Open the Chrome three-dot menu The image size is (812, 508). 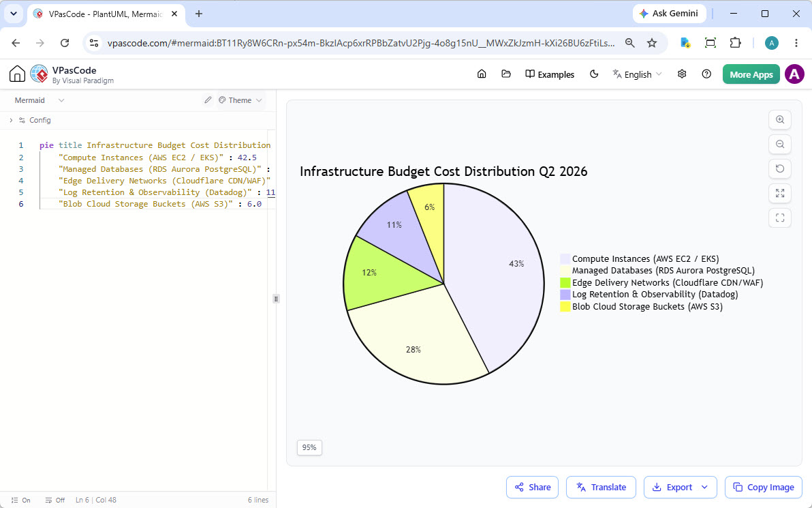pos(796,43)
